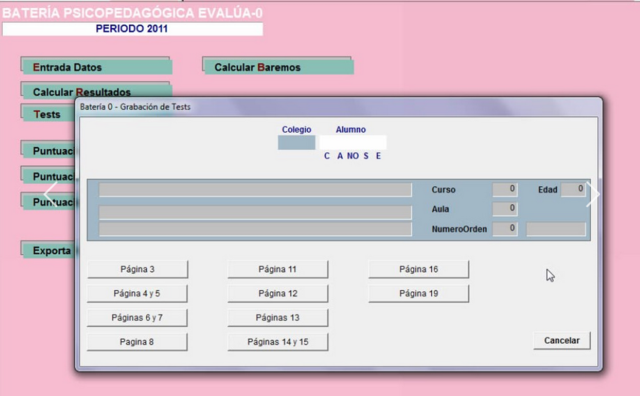640x396 pixels.
Task: Click the third long gray name field
Action: [x=256, y=229]
